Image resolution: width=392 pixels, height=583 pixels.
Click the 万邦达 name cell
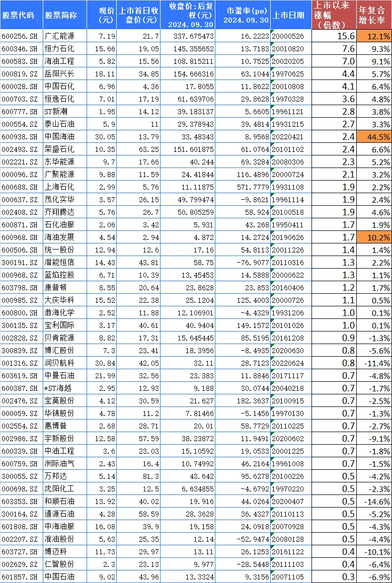pos(65,476)
